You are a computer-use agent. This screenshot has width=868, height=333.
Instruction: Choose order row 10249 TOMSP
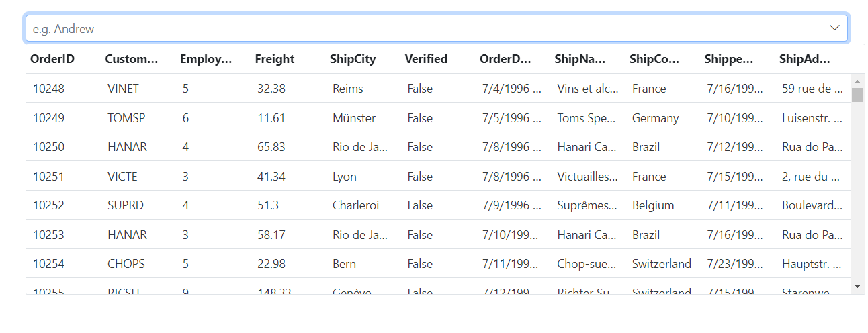point(438,118)
